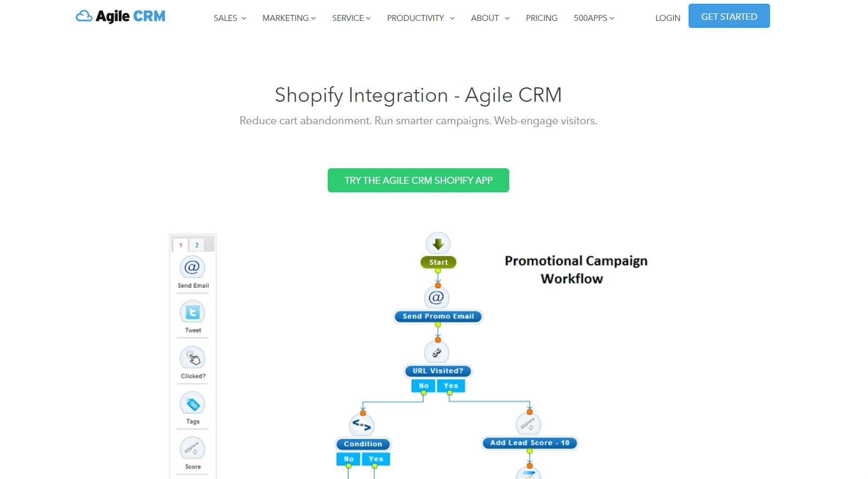Click the link icon above URL Visited?
Screen dimensions: 868x479
pyautogui.click(x=436, y=353)
